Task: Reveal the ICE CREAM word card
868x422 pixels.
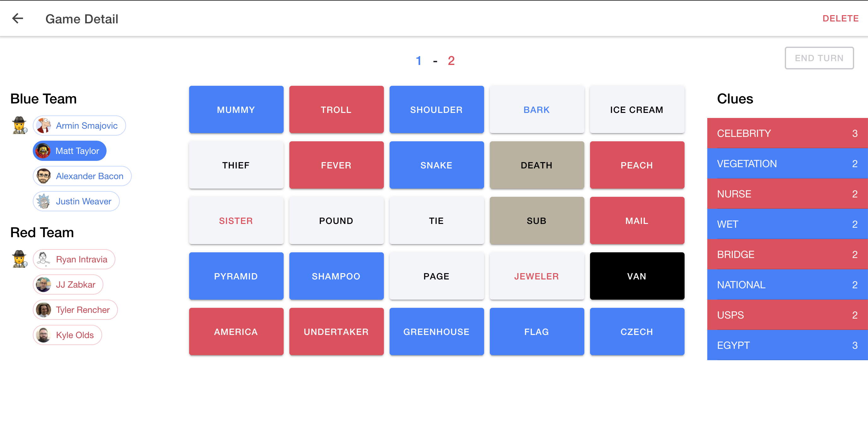Action: pos(637,110)
